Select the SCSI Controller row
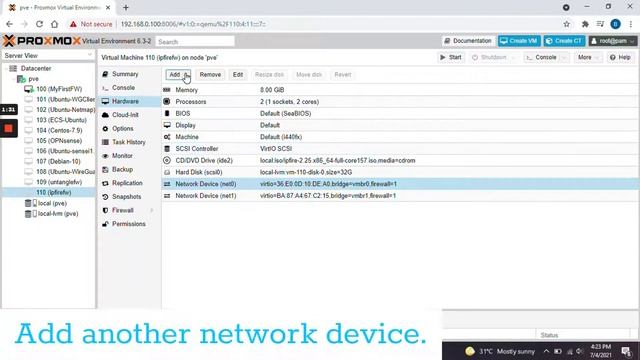This screenshot has height=360, width=640. 400,149
